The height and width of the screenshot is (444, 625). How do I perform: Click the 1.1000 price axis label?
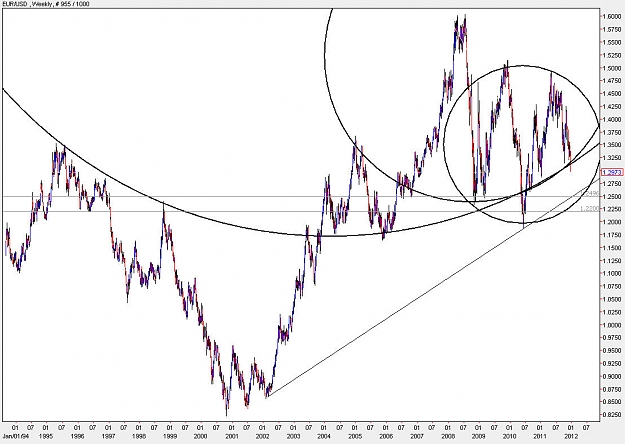coord(612,273)
